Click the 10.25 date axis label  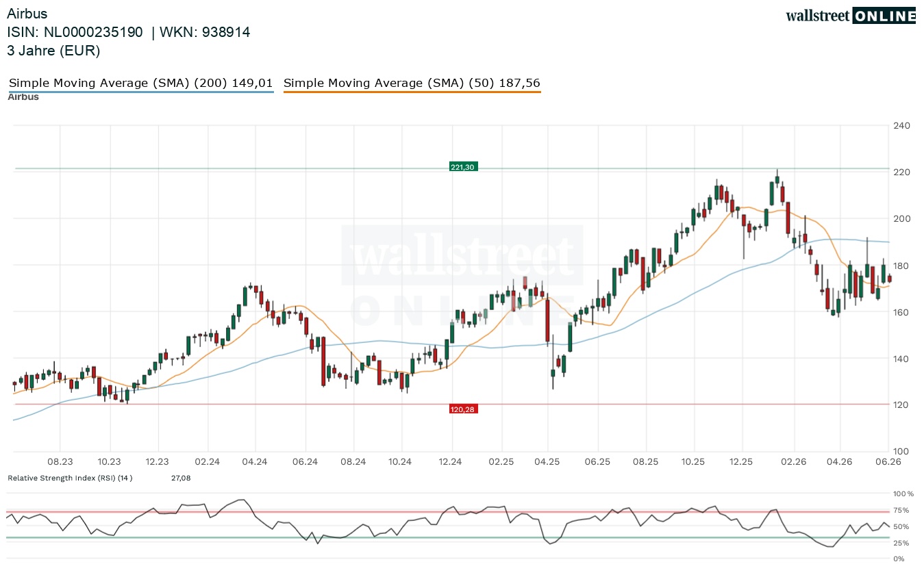[693, 462]
